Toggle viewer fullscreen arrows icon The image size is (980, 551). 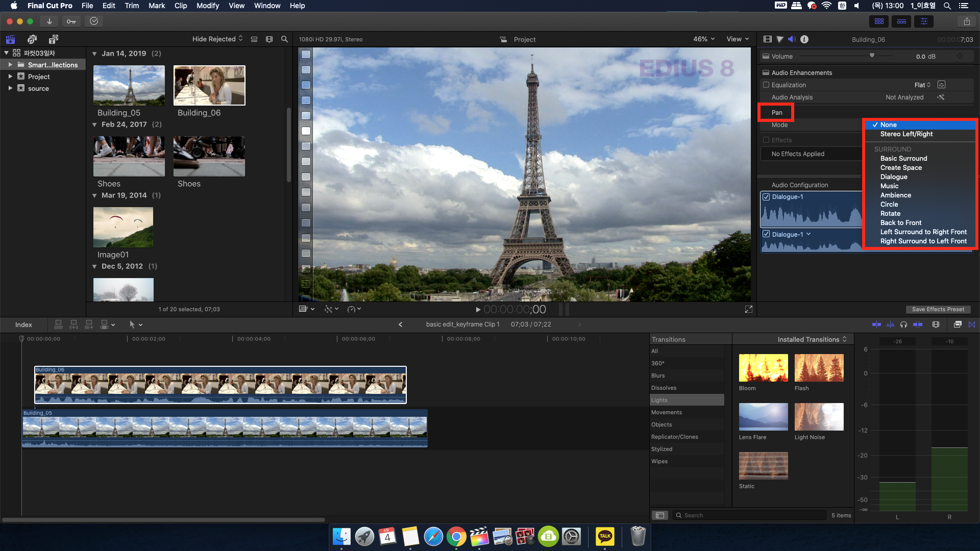point(749,309)
